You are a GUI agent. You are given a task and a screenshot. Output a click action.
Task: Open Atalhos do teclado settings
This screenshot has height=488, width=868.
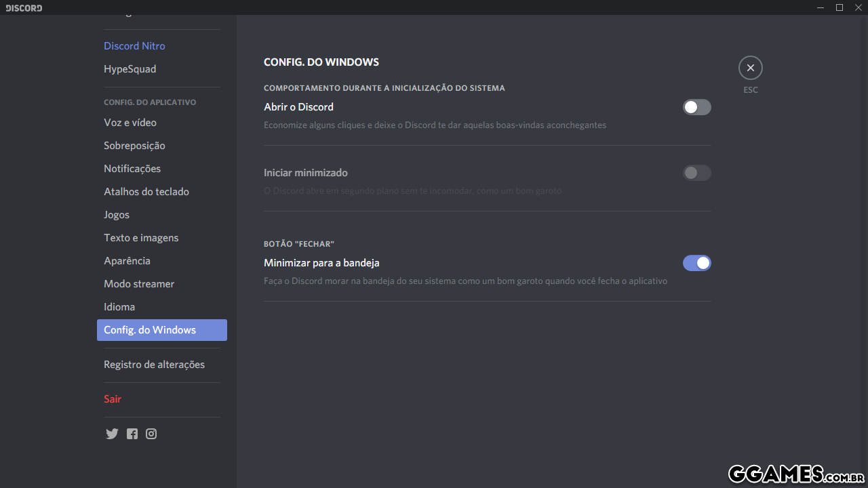[x=146, y=192]
